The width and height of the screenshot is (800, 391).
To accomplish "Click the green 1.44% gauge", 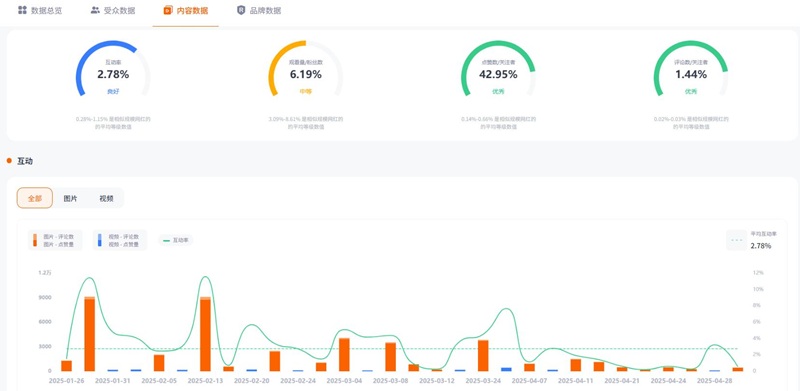I will 691,68.
